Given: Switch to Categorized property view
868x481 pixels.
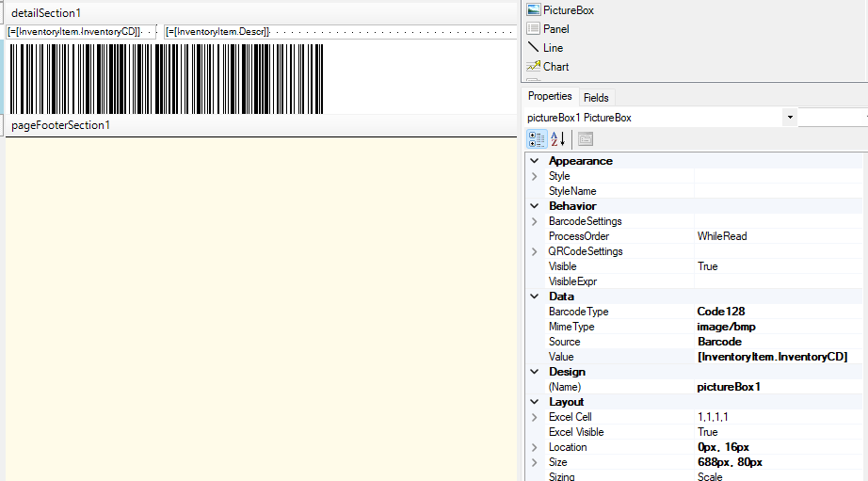Looking at the screenshot, I should pyautogui.click(x=537, y=139).
